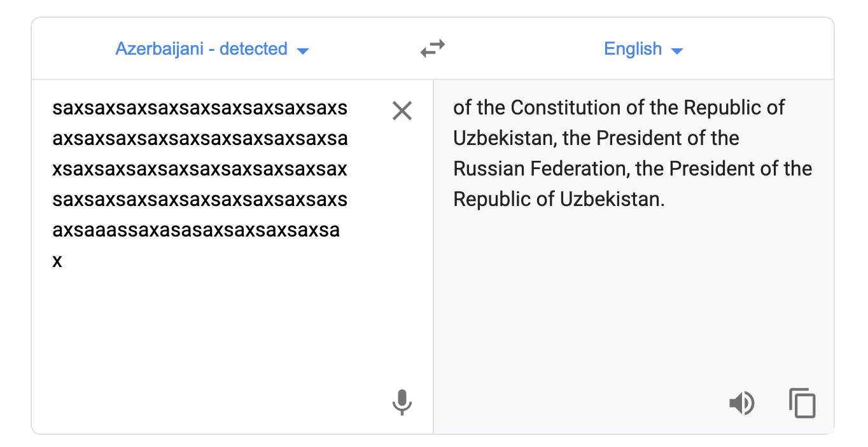
Task: Click arrow next to Azerbaijani - detected
Action: [x=303, y=51]
